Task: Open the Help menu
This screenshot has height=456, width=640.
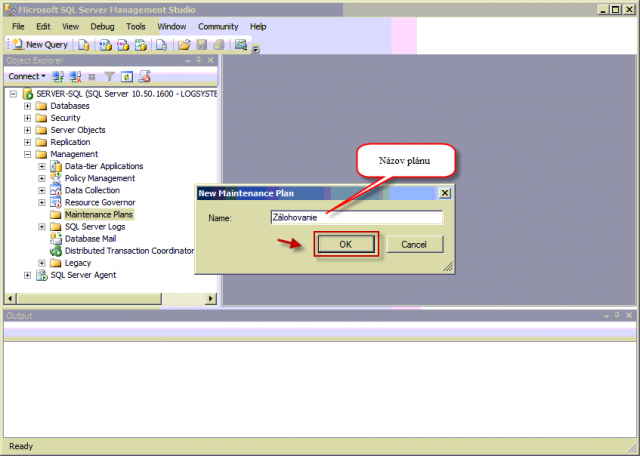Action: tap(258, 27)
